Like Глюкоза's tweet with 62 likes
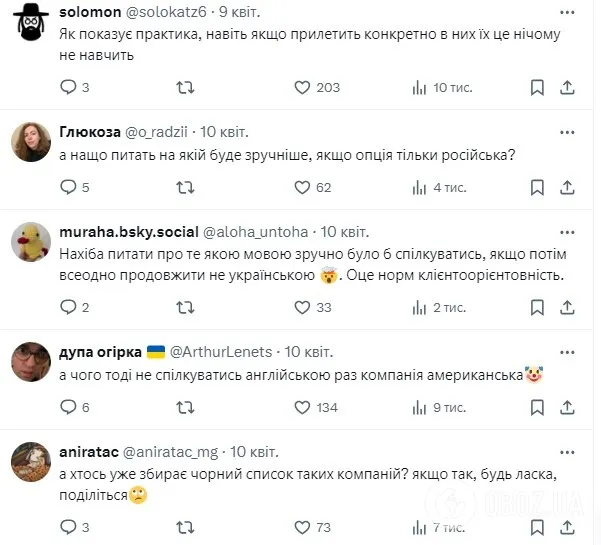Viewport: 601px width, 545px height. [303, 187]
